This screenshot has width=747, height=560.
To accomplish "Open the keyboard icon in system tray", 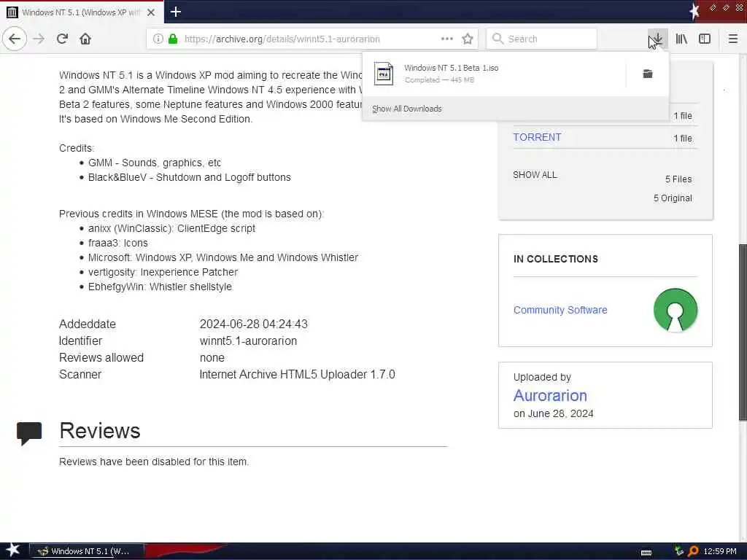I will 646,552.
